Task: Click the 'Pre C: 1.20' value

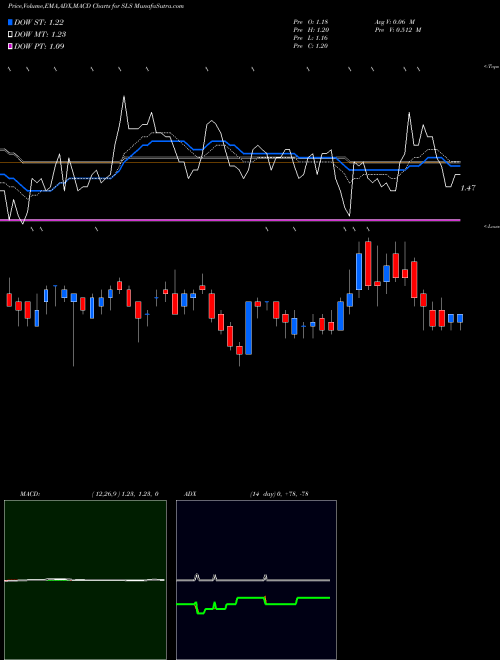Action: (x=311, y=45)
